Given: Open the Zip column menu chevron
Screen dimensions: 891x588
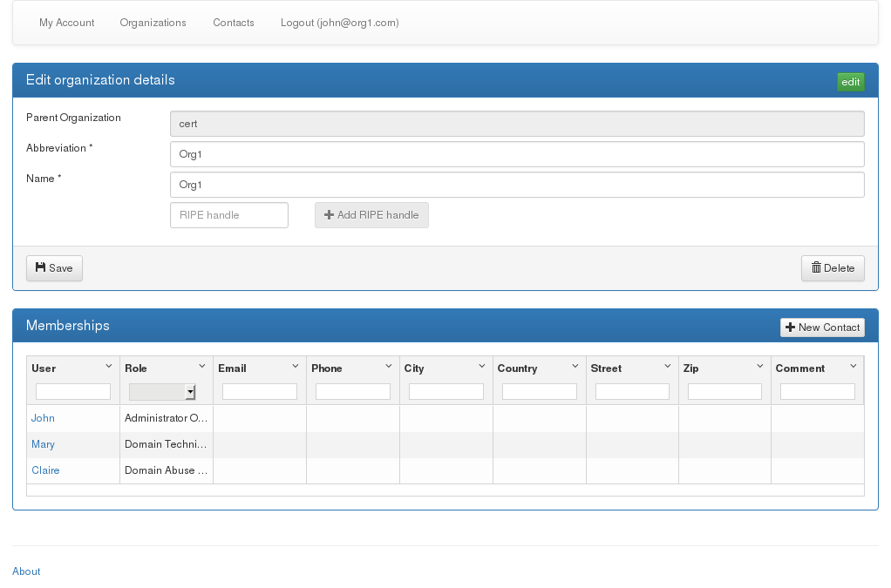Looking at the screenshot, I should pos(760,367).
